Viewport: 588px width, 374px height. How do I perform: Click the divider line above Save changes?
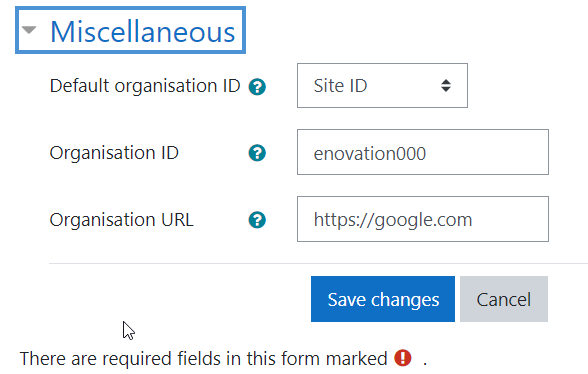point(318,263)
